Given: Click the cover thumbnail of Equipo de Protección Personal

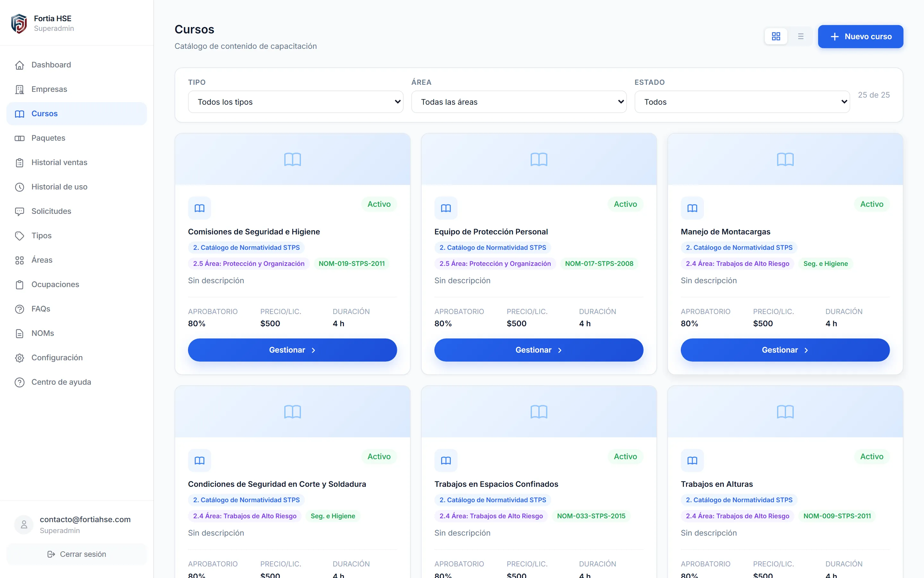Looking at the screenshot, I should (539, 159).
